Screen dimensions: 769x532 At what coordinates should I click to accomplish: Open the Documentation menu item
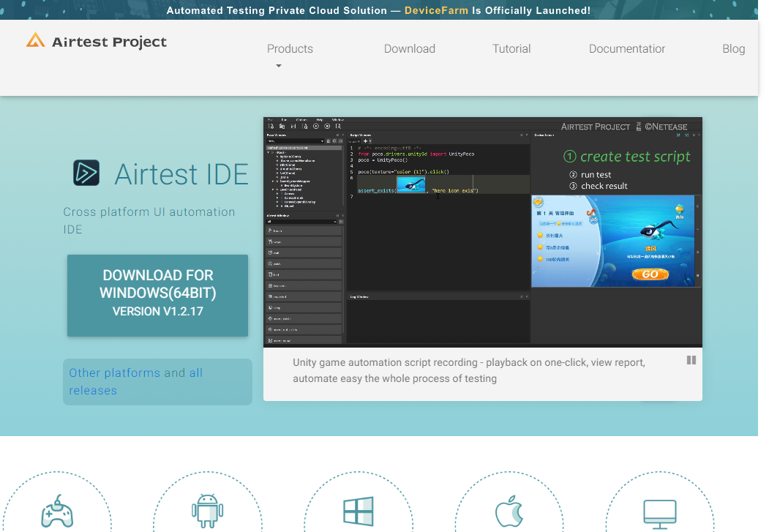coord(627,48)
